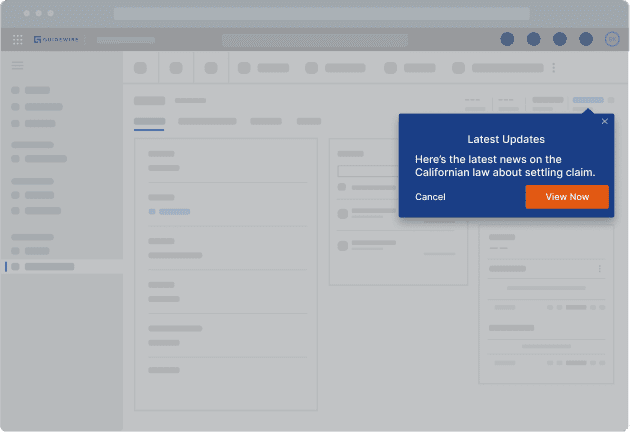Click the Guidewire logo
Screen dimensions: 630x433
(x=56, y=39)
